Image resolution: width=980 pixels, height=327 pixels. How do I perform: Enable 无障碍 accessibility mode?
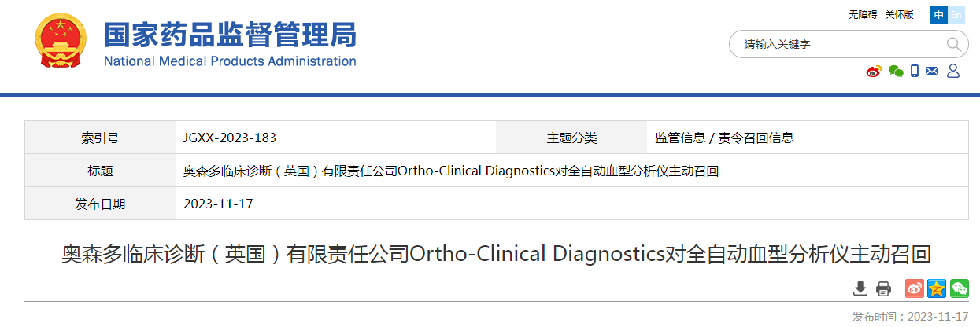coord(863,15)
